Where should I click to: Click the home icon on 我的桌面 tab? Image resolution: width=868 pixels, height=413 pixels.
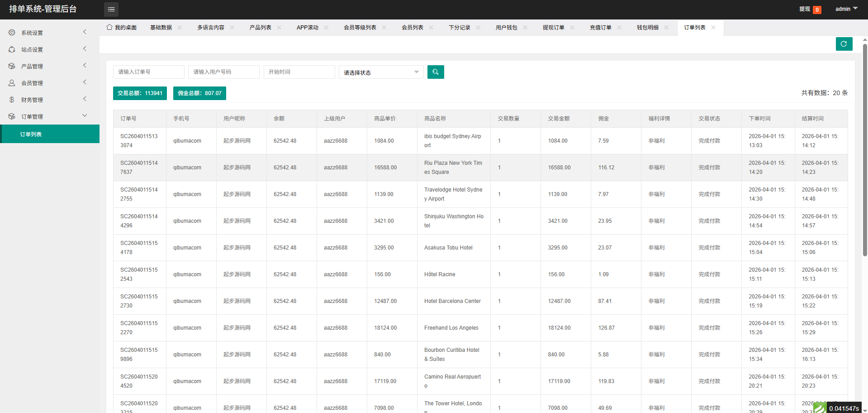point(109,27)
